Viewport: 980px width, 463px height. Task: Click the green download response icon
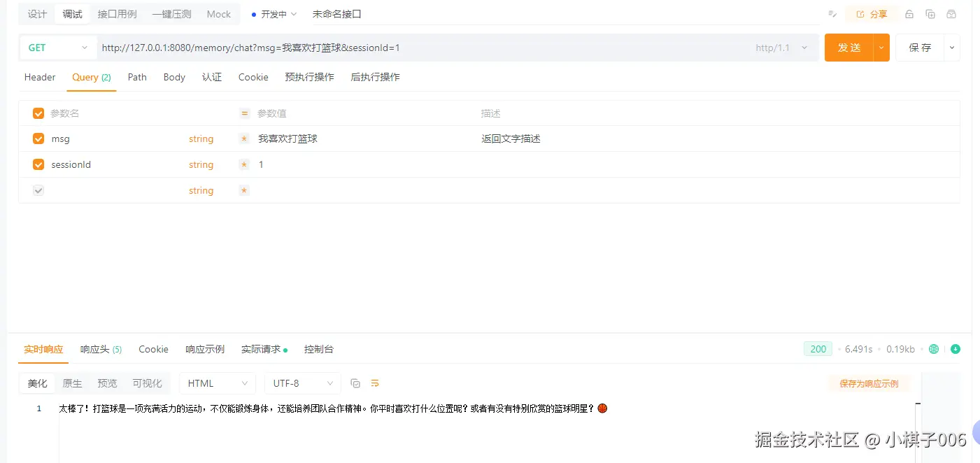956,349
